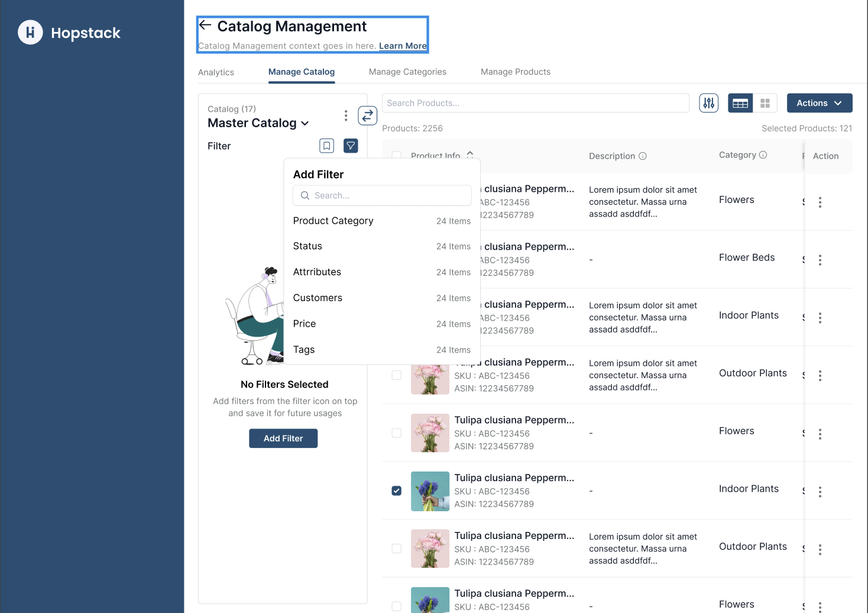Image resolution: width=868 pixels, height=613 pixels.
Task: Click the back arrow beside Catalog Management
Action: tap(205, 25)
